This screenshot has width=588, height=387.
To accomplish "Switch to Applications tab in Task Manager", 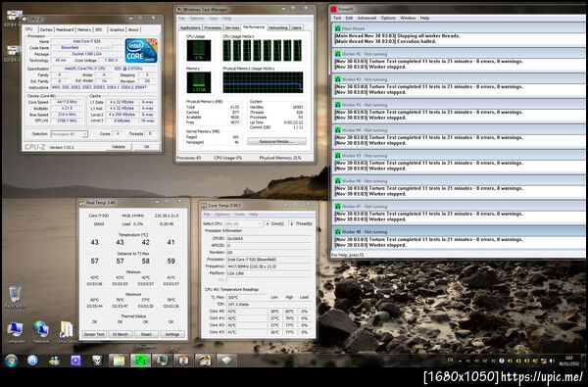I will pos(190,27).
